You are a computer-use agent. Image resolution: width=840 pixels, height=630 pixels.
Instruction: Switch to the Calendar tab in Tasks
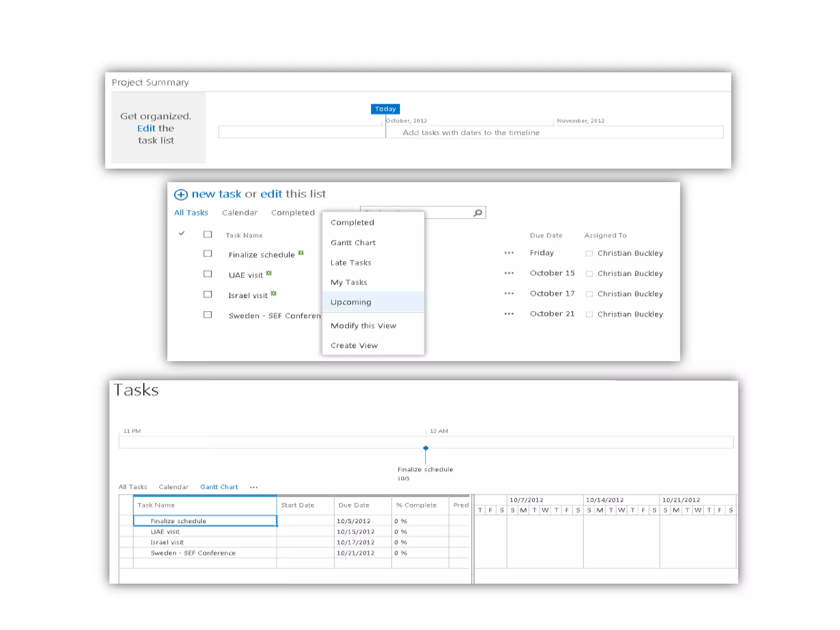[x=173, y=487]
